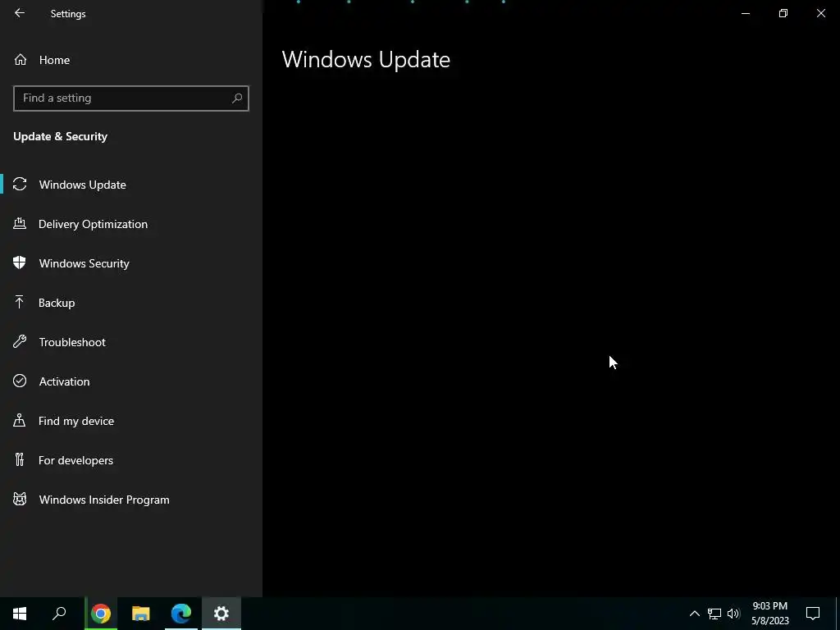Screen dimensions: 840x630
Task: Click the Find my device locator icon
Action: pos(20,420)
